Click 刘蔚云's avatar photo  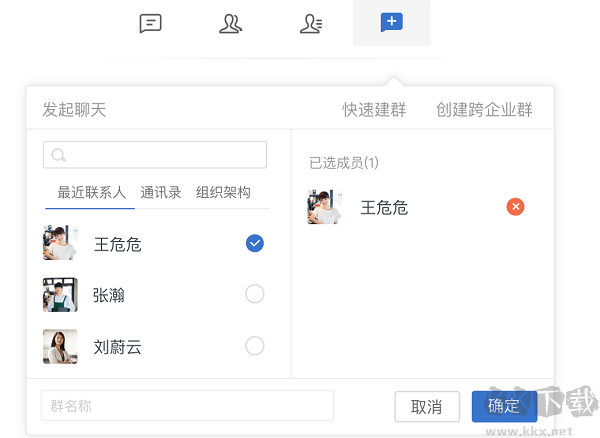point(60,346)
